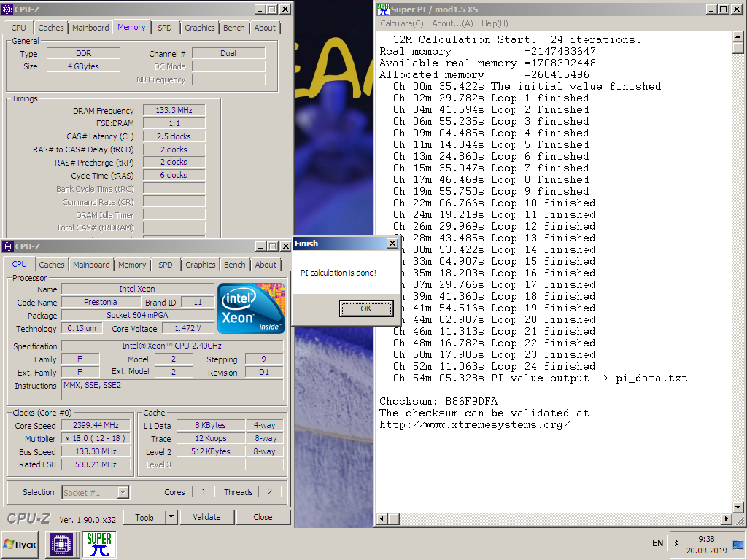Click the Close button in CPU-Z

263,517
